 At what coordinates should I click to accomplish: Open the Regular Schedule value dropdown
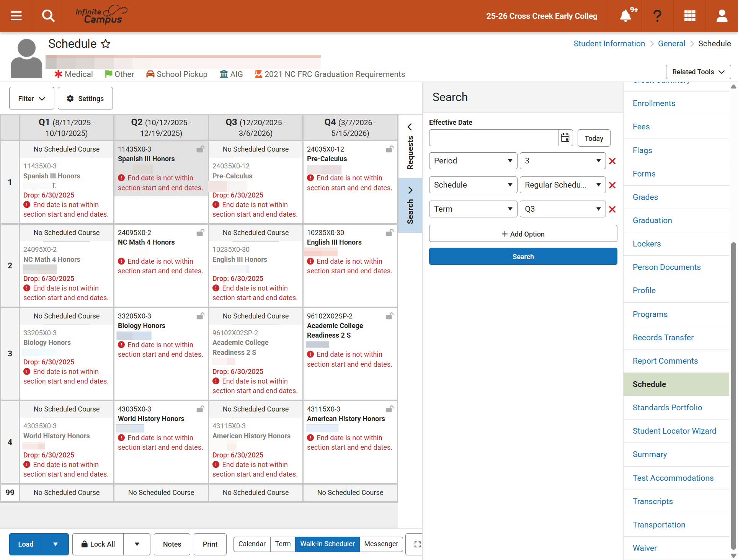tap(563, 185)
